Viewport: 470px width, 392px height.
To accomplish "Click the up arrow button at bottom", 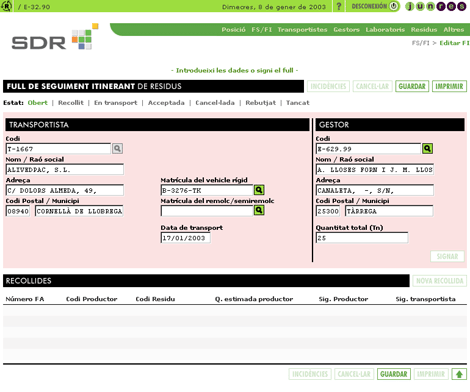I will click(x=459, y=374).
